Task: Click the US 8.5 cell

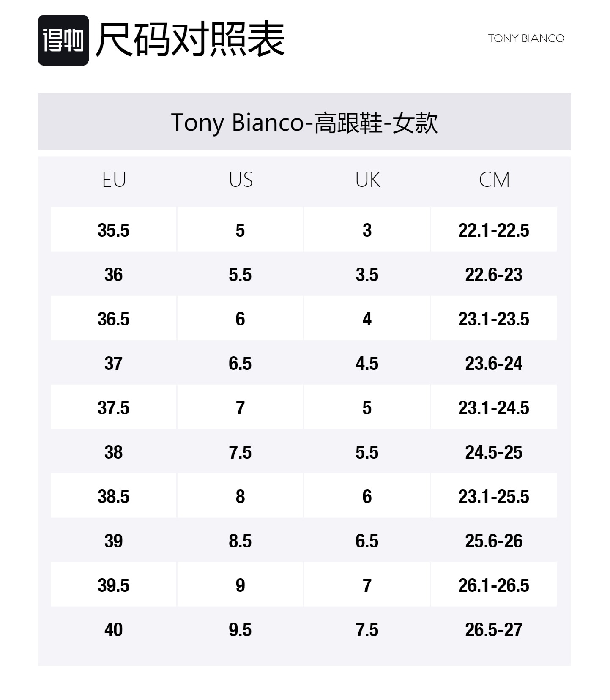Action: pyautogui.click(x=240, y=540)
